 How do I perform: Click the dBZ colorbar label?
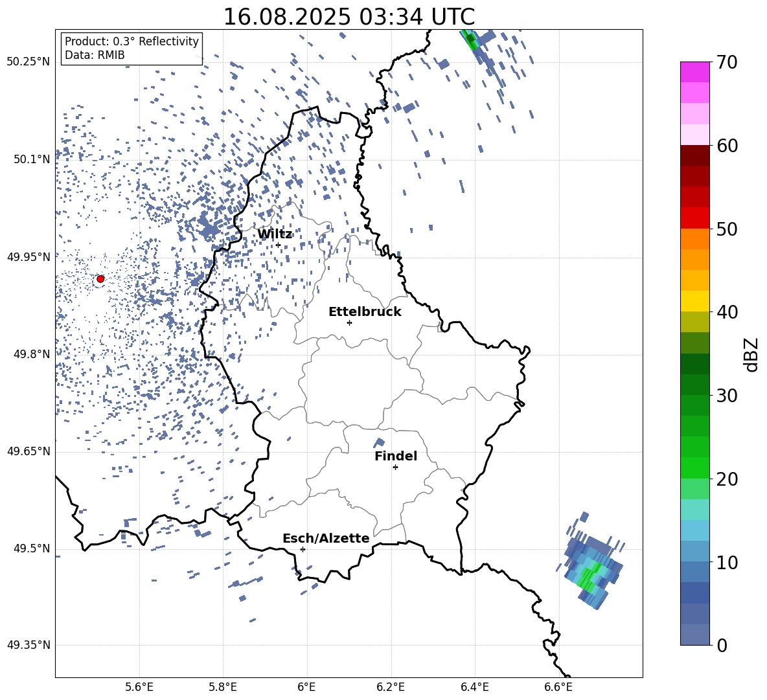tap(752, 354)
